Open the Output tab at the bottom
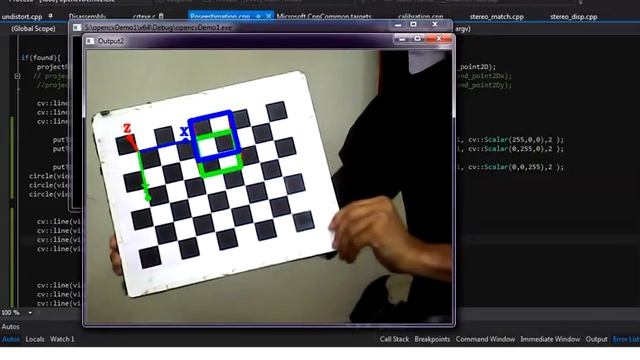 pos(596,339)
